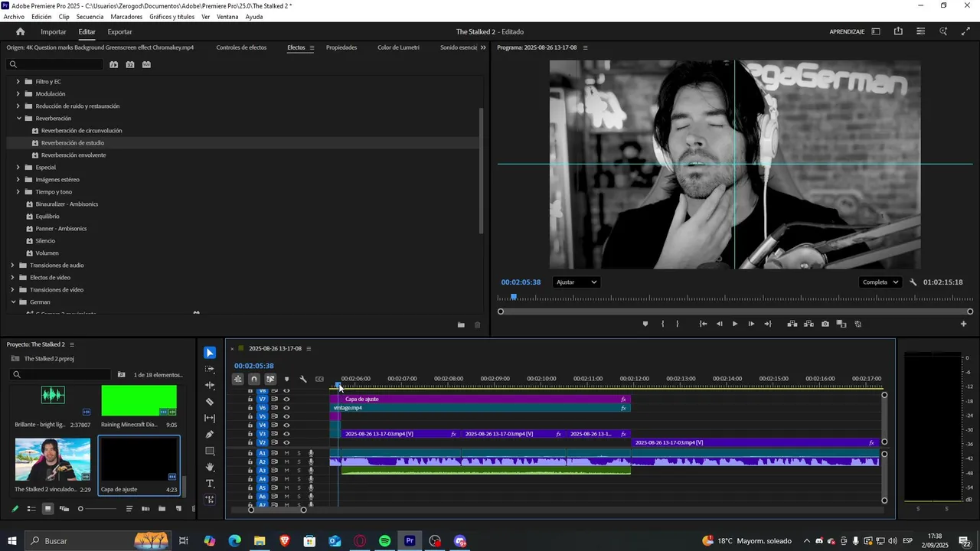The image size is (980, 551).
Task: Select the Pen tool
Action: (210, 435)
